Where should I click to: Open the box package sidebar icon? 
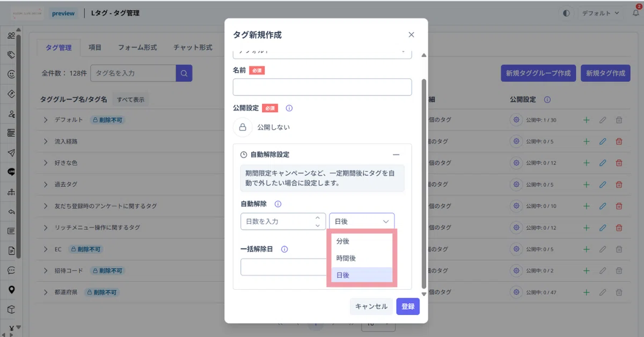pyautogui.click(x=11, y=309)
